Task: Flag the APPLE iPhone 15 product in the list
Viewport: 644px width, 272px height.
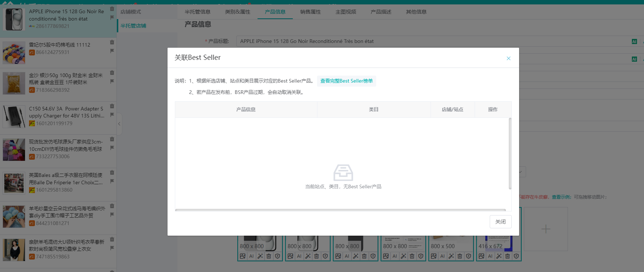Action: [x=112, y=18]
